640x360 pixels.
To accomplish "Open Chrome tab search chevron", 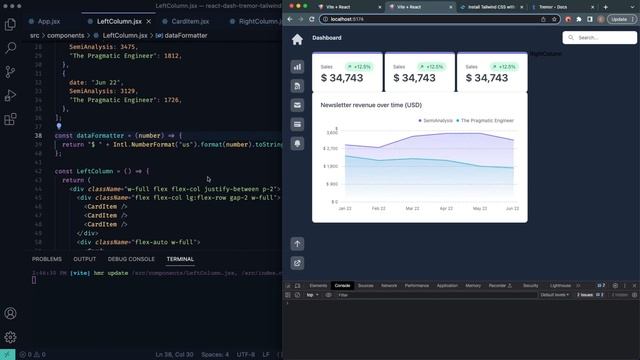I will point(632,7).
